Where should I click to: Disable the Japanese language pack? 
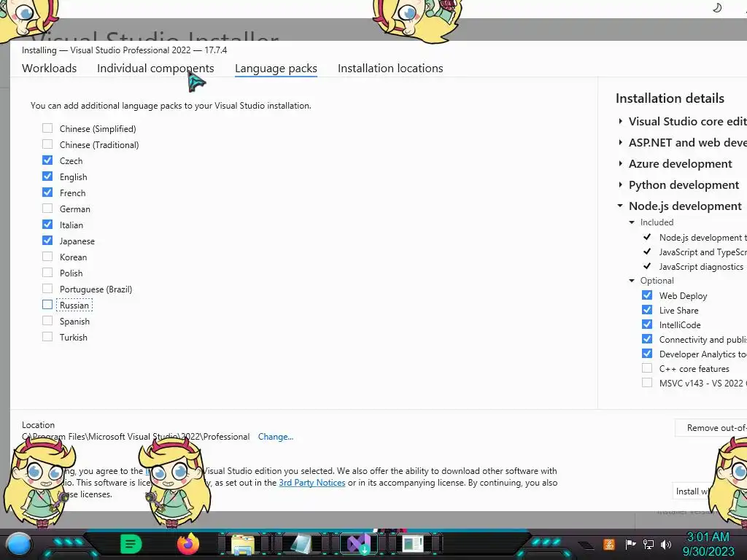pyautogui.click(x=47, y=241)
